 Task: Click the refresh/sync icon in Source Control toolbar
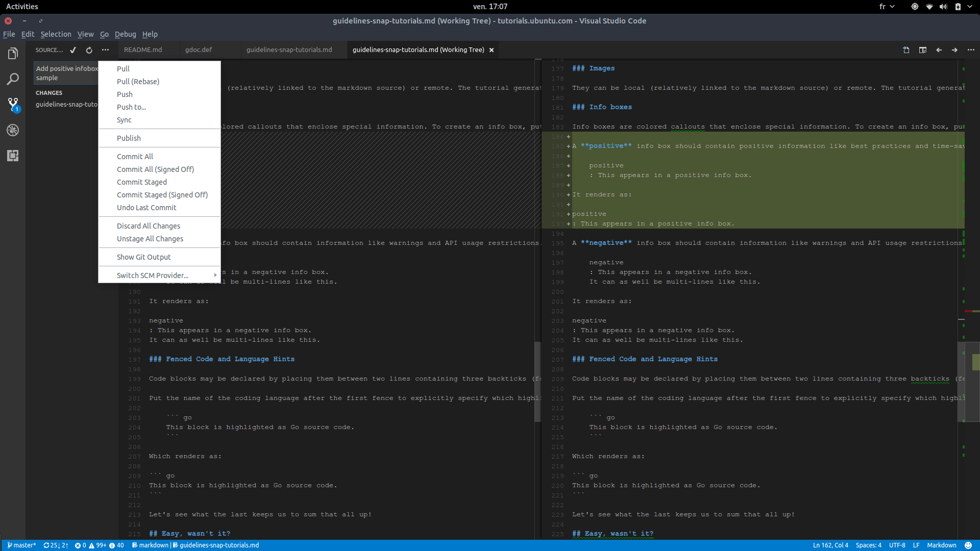click(x=89, y=49)
